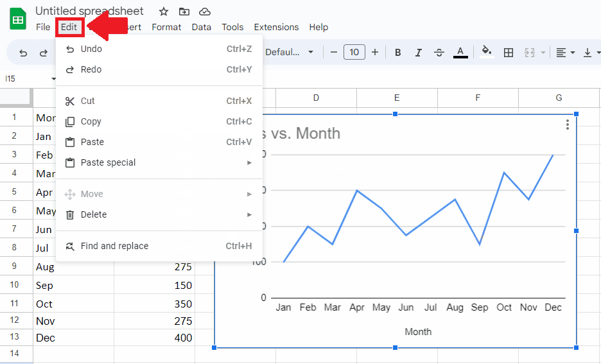This screenshot has height=364, width=601.
Task: Open the Extensions menu
Action: click(276, 27)
